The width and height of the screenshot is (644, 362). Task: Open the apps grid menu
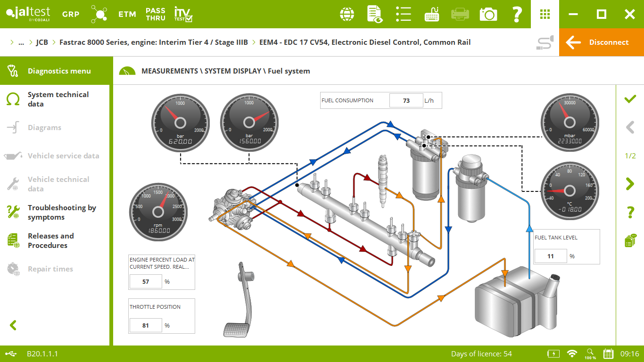[545, 14]
